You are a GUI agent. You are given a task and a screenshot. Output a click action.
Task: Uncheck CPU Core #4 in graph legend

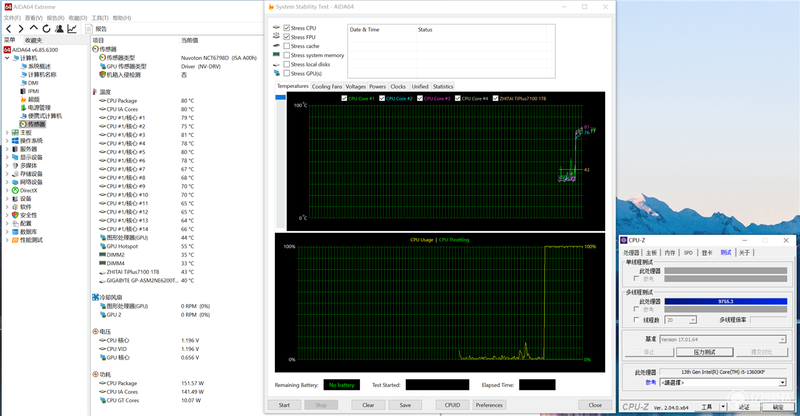click(x=458, y=99)
